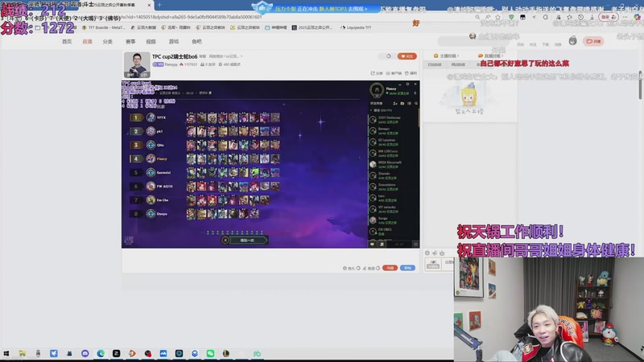Click the top banner 去围观 link
This screenshot has height=362, width=644.
(357, 9)
